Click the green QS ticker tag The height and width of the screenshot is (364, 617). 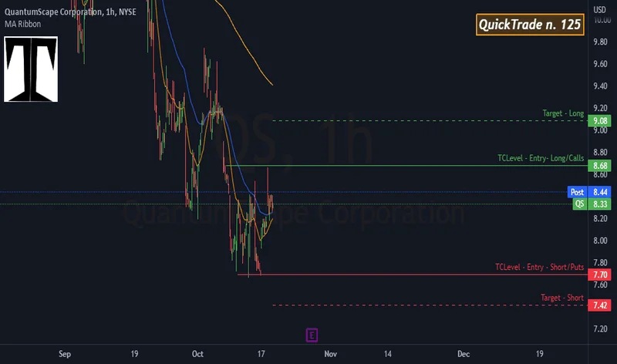click(578, 204)
